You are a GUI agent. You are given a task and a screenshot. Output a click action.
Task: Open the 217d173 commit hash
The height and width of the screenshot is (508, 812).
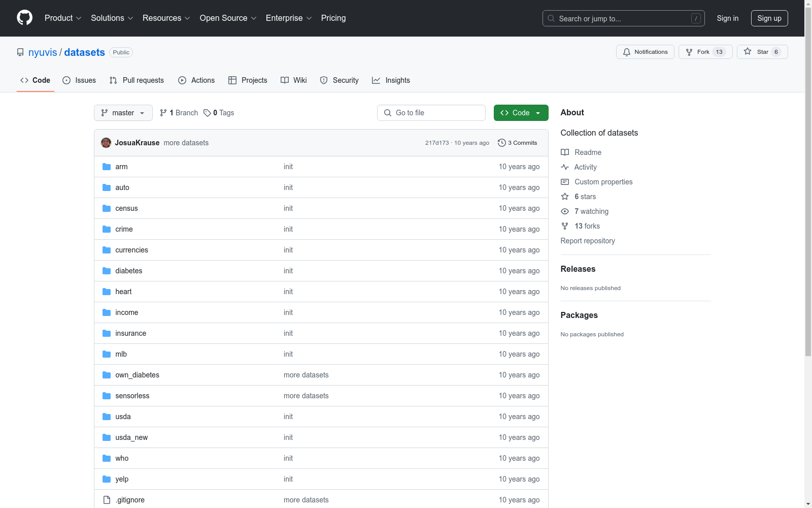pyautogui.click(x=437, y=143)
